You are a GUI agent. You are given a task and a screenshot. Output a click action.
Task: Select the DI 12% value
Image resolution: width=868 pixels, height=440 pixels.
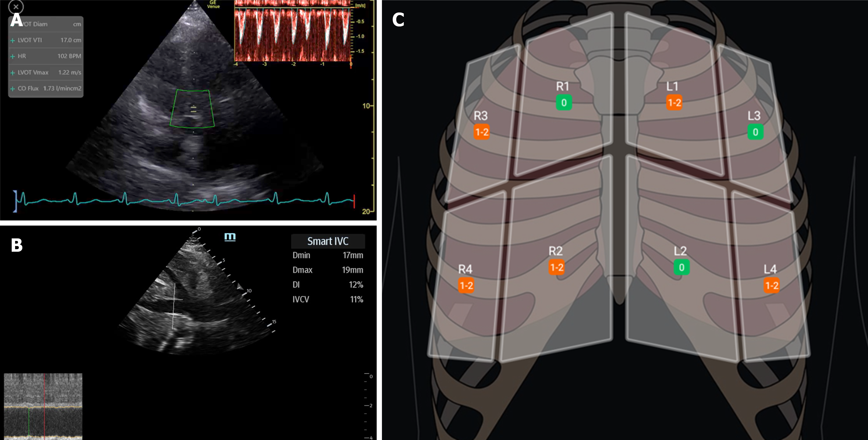click(356, 285)
